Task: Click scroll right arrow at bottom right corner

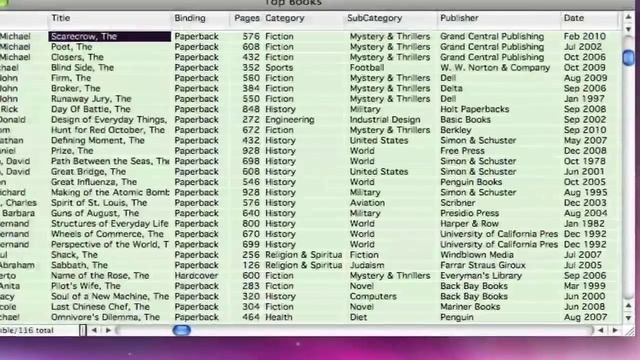Action: tap(615, 330)
